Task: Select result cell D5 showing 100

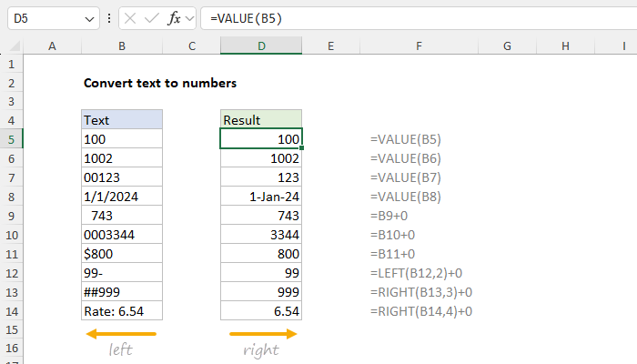Action: tap(261, 139)
